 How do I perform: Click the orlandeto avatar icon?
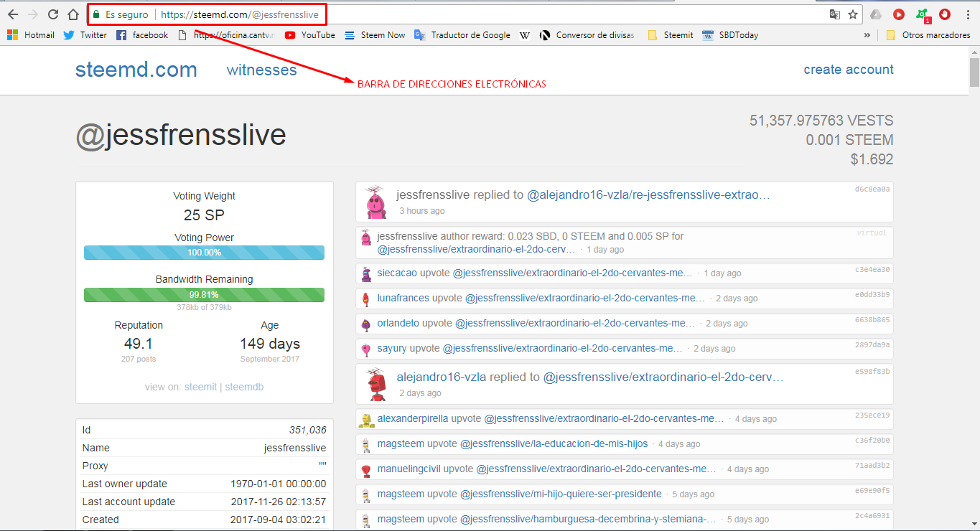(366, 324)
